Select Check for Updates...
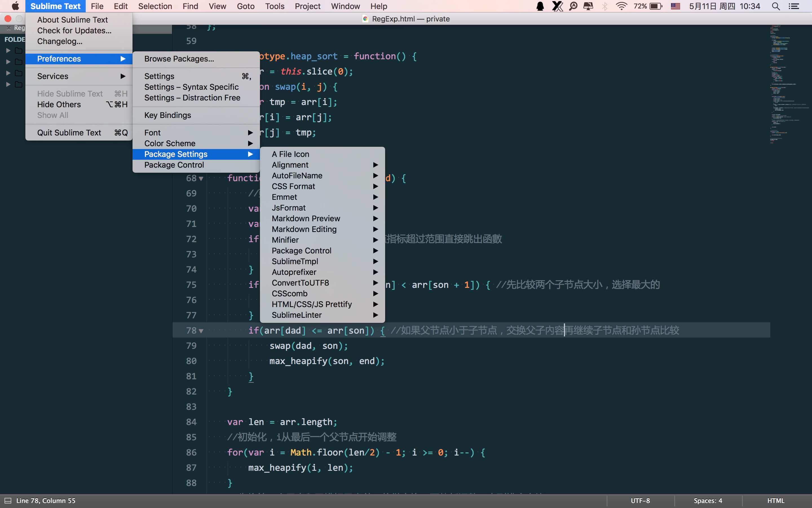The image size is (812, 508). [x=79, y=30]
